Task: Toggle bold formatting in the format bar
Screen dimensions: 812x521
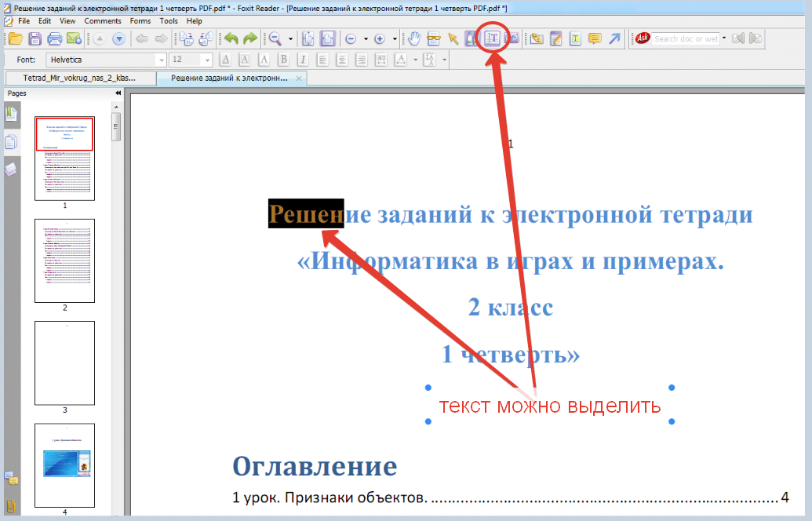Action: coord(282,59)
